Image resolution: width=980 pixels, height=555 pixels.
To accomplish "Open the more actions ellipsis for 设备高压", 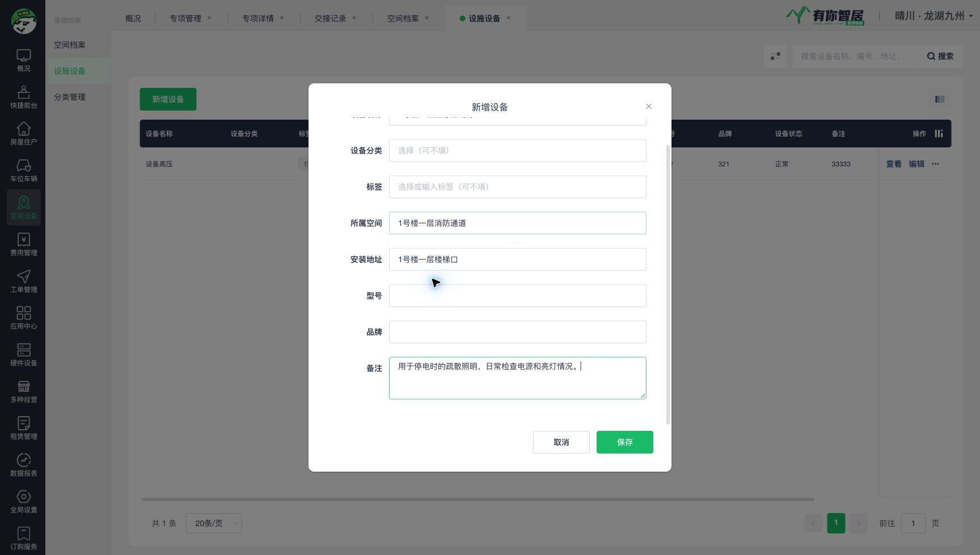I will pos(935,164).
